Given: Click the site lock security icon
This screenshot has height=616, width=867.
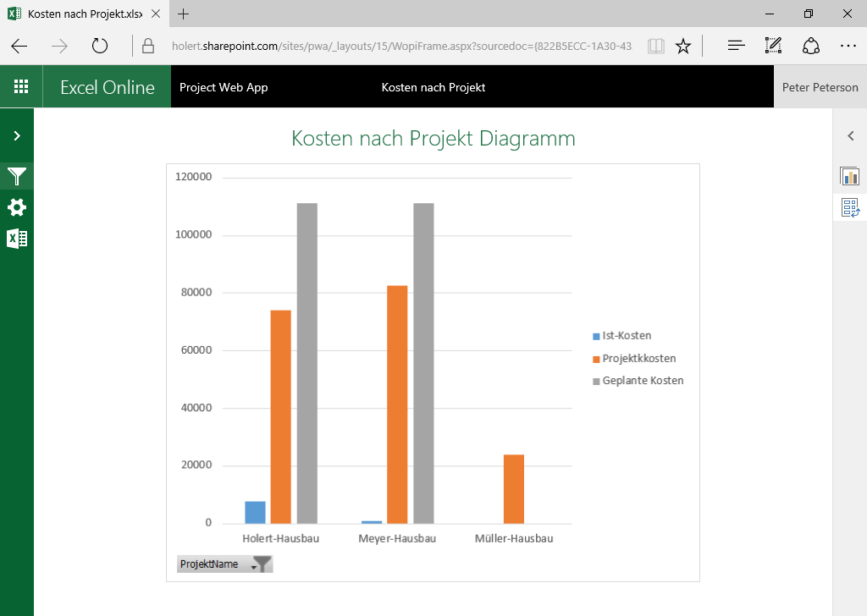Looking at the screenshot, I should click(147, 46).
